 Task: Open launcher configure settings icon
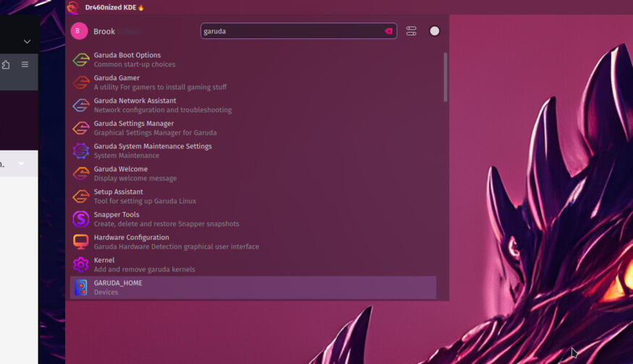pyautogui.click(x=411, y=31)
